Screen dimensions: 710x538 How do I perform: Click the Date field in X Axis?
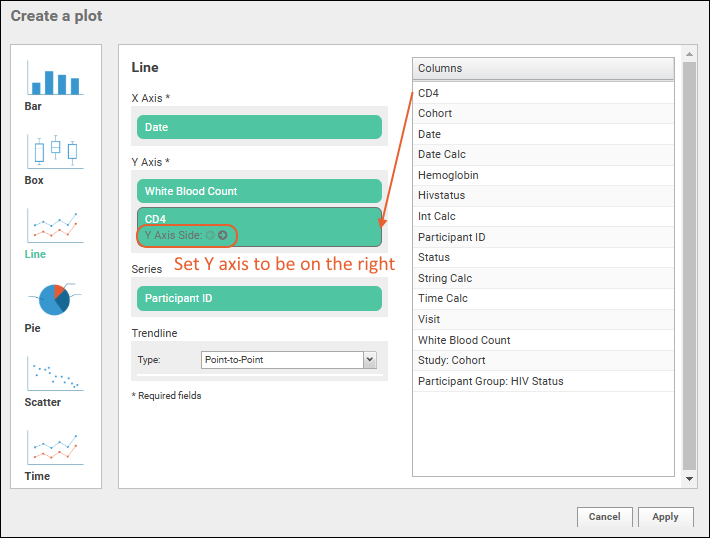[259, 127]
